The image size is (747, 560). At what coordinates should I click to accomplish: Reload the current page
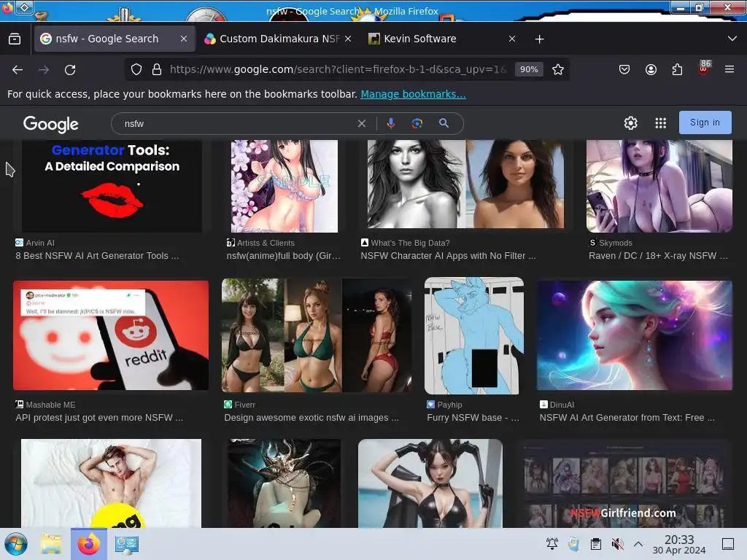click(x=70, y=70)
